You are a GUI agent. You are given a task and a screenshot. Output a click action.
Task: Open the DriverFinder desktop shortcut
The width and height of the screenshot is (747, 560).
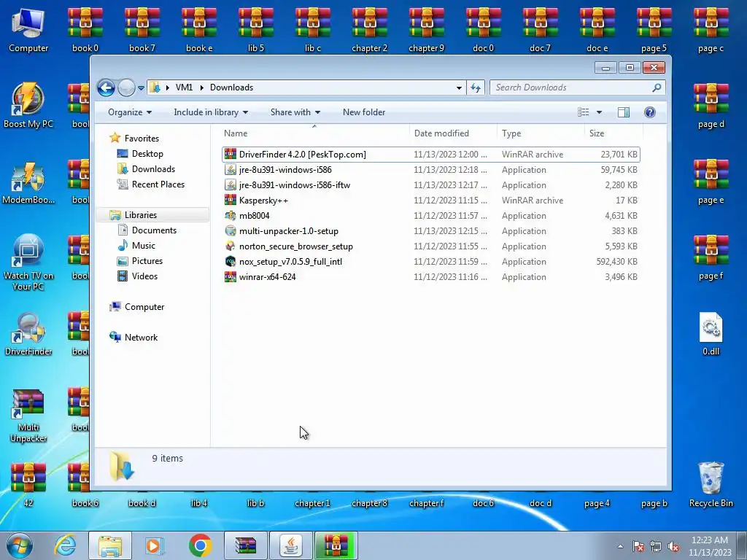tap(28, 334)
